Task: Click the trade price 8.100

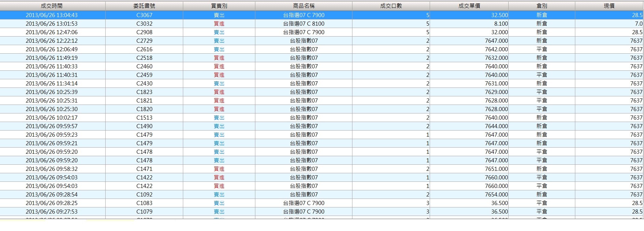Action: [x=501, y=24]
